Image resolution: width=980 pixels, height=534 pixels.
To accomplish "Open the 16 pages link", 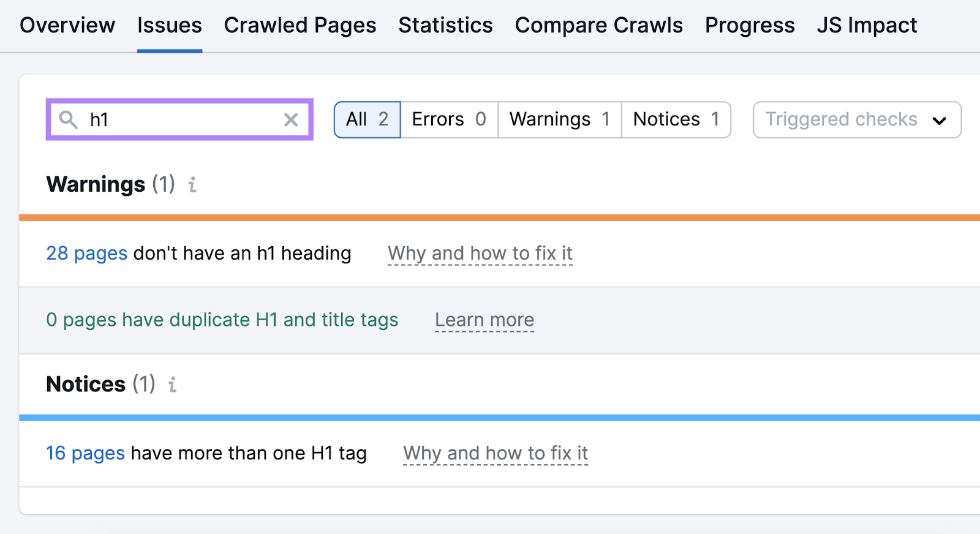I will coord(85,453).
